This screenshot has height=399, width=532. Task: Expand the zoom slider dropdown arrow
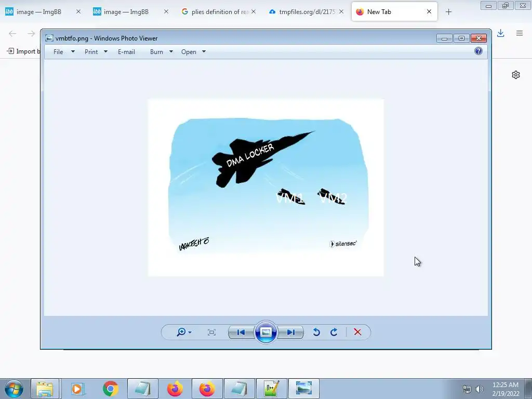tap(190, 332)
